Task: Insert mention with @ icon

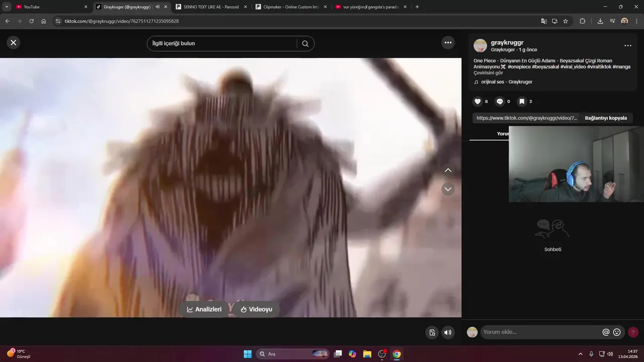Action: click(x=606, y=332)
